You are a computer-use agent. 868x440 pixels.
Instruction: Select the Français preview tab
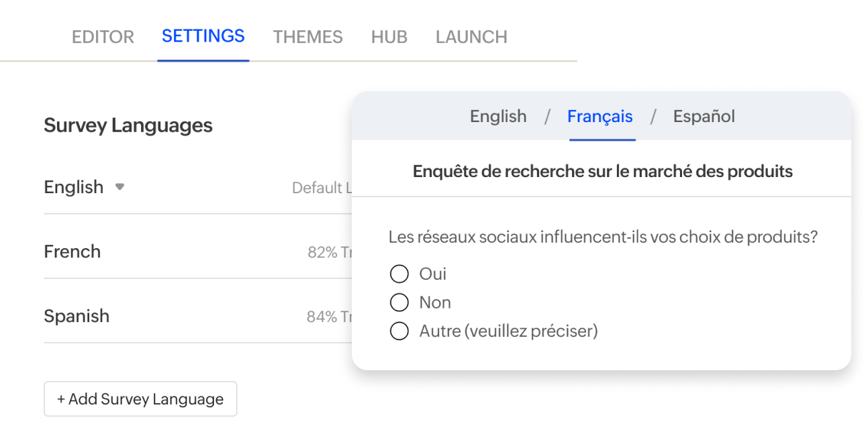tap(600, 116)
